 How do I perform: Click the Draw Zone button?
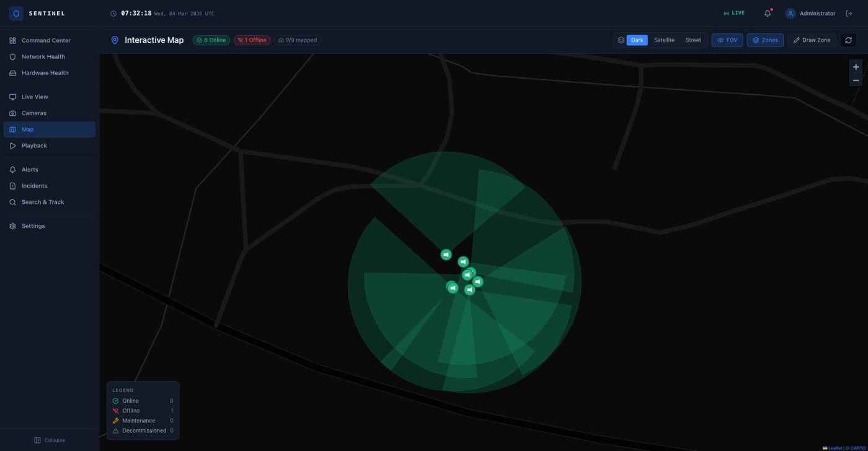tap(812, 40)
